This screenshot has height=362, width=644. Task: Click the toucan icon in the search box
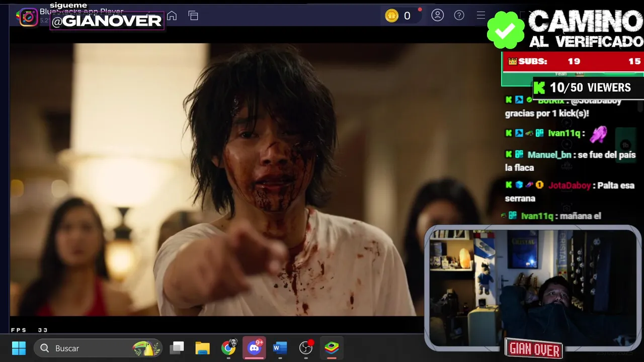click(146, 348)
